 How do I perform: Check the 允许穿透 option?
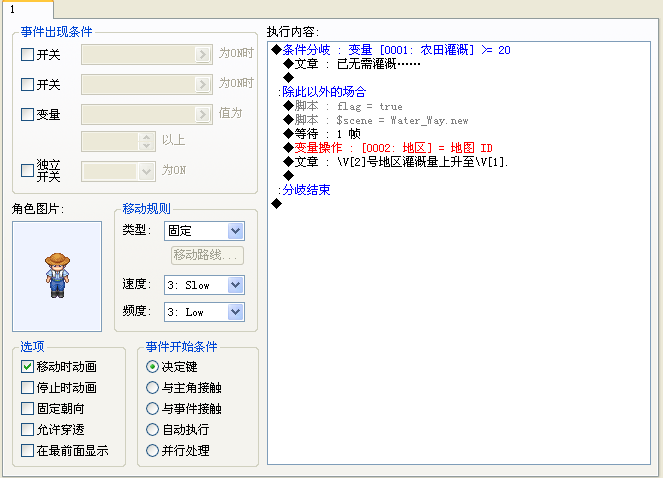(x=27, y=430)
